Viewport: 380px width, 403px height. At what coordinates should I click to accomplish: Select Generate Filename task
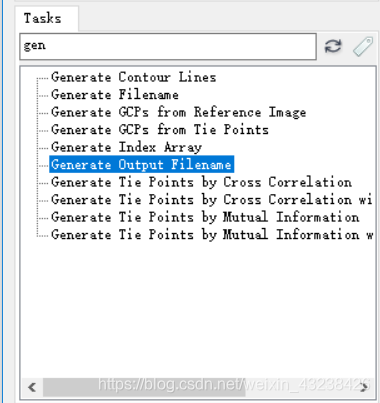pos(115,95)
